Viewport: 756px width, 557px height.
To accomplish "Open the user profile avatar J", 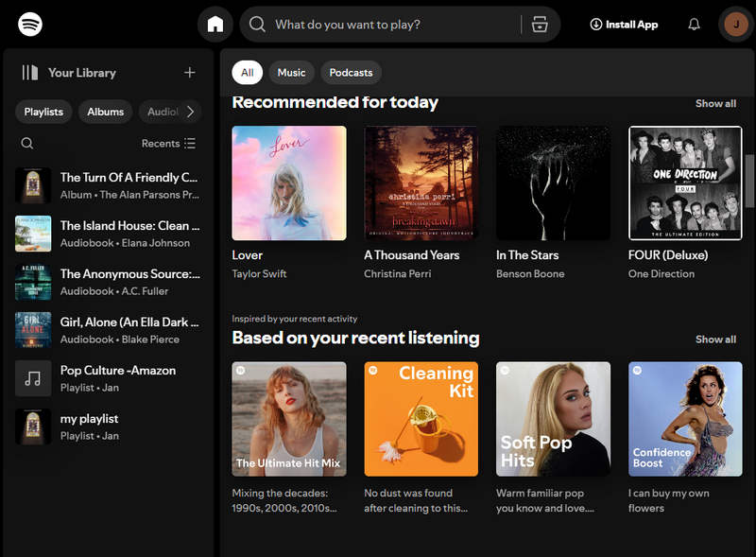I will coord(736,25).
